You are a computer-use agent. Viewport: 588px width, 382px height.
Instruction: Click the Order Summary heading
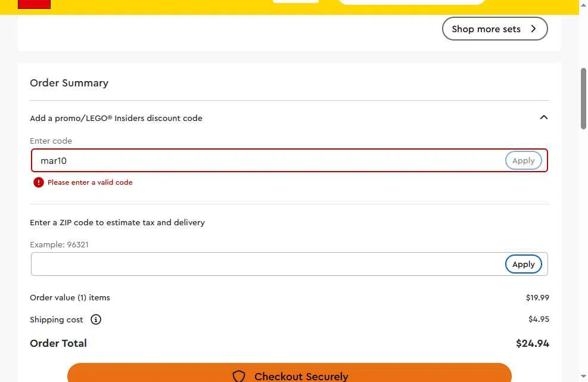pos(69,83)
